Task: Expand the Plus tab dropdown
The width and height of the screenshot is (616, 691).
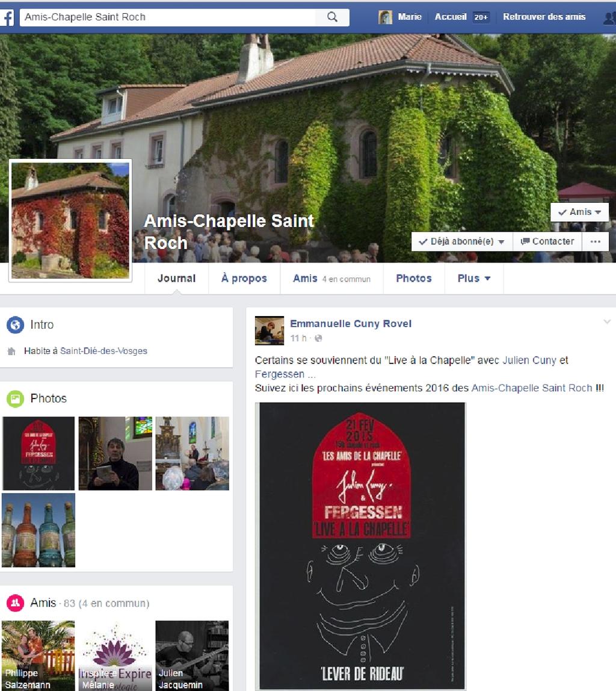Action: coord(474,279)
